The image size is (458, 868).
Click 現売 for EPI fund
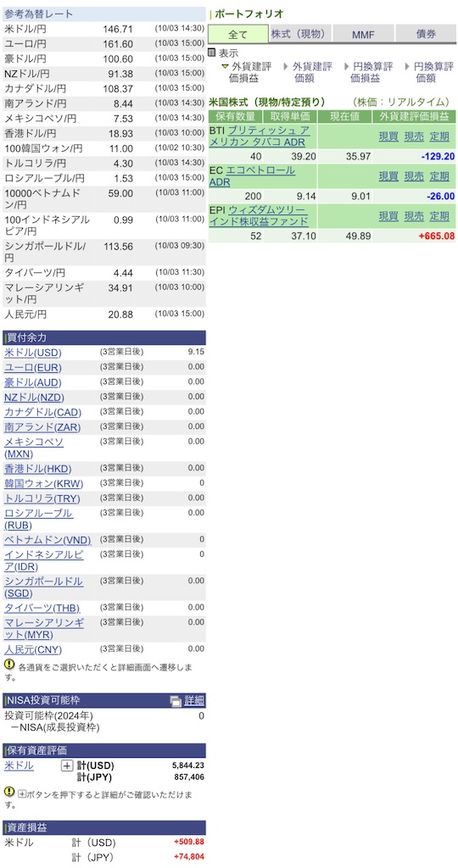tap(414, 216)
